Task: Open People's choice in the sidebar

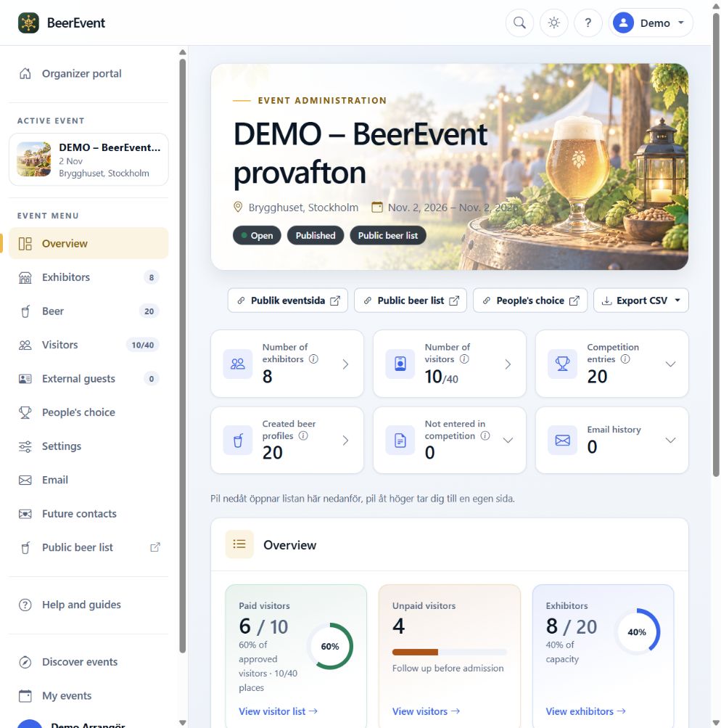Action: 88,412
